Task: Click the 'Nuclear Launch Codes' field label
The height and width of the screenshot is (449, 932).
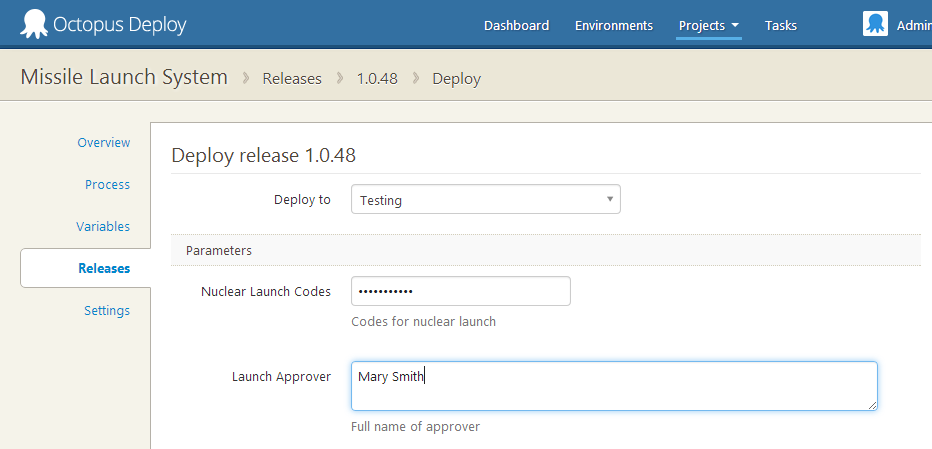Action: [x=266, y=291]
